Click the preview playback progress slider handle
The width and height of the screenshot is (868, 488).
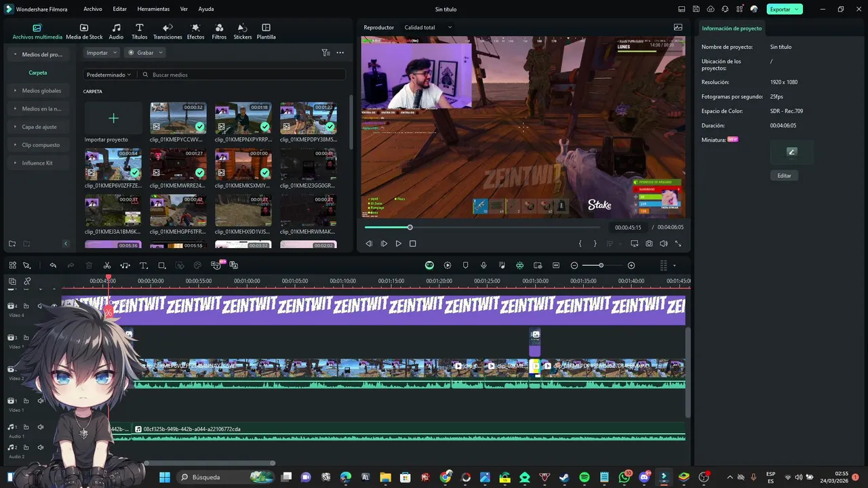(x=410, y=227)
